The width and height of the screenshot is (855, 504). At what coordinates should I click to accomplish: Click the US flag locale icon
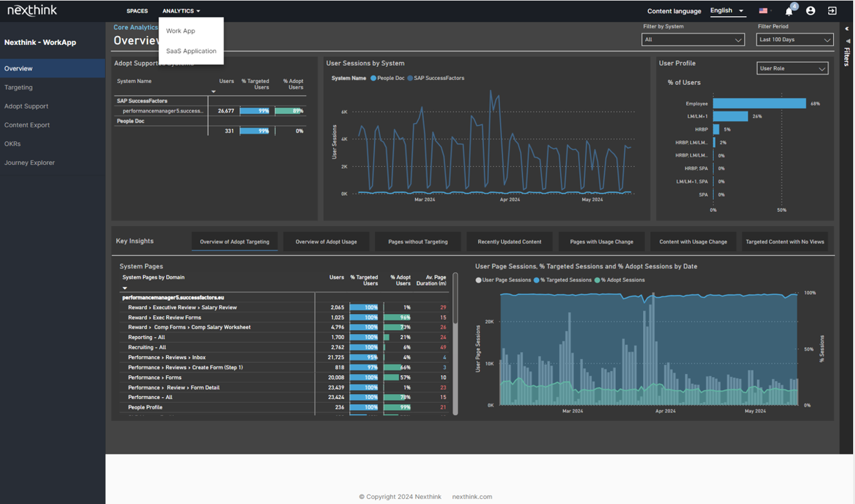pos(764,11)
